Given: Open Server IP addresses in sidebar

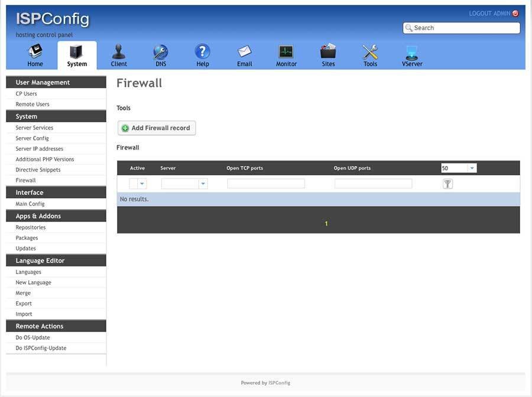Looking at the screenshot, I should click(40, 149).
